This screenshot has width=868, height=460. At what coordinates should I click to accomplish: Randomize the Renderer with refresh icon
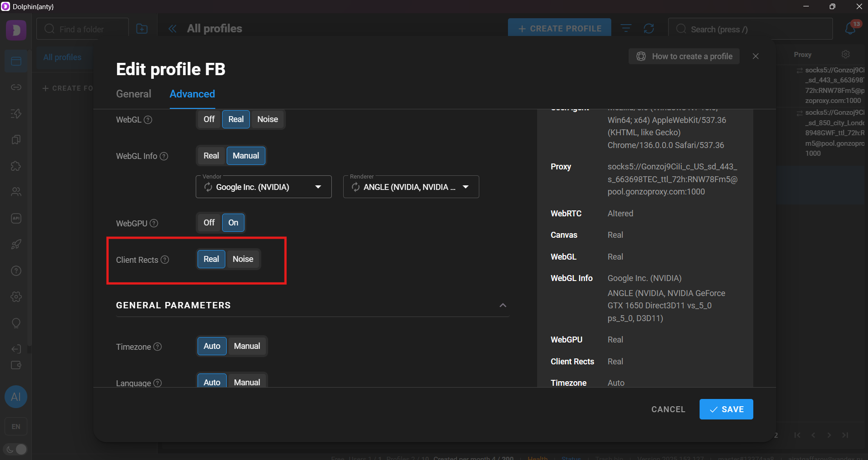click(355, 187)
